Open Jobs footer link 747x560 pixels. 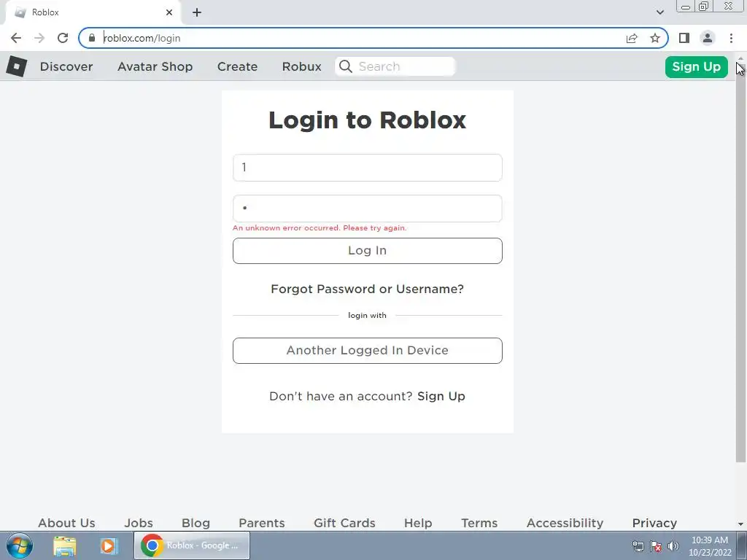coord(139,523)
